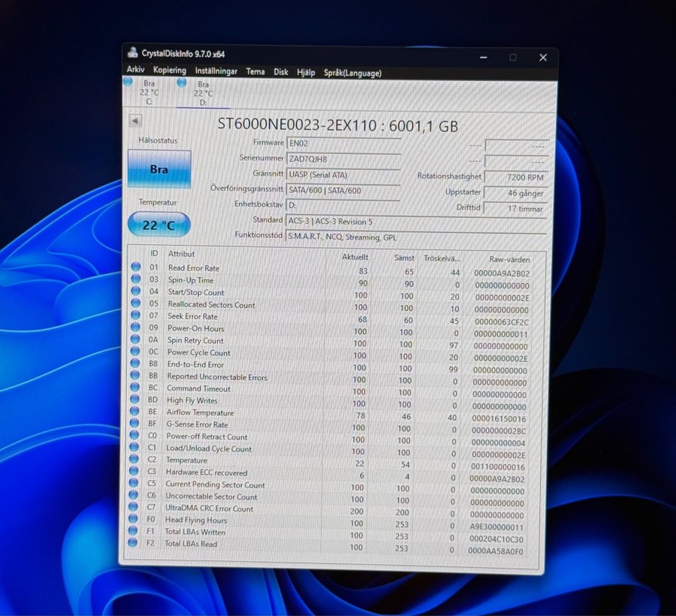Screen dimensions: 676x616
Task: Click status circle for Power-On Hours
Action: (135, 328)
